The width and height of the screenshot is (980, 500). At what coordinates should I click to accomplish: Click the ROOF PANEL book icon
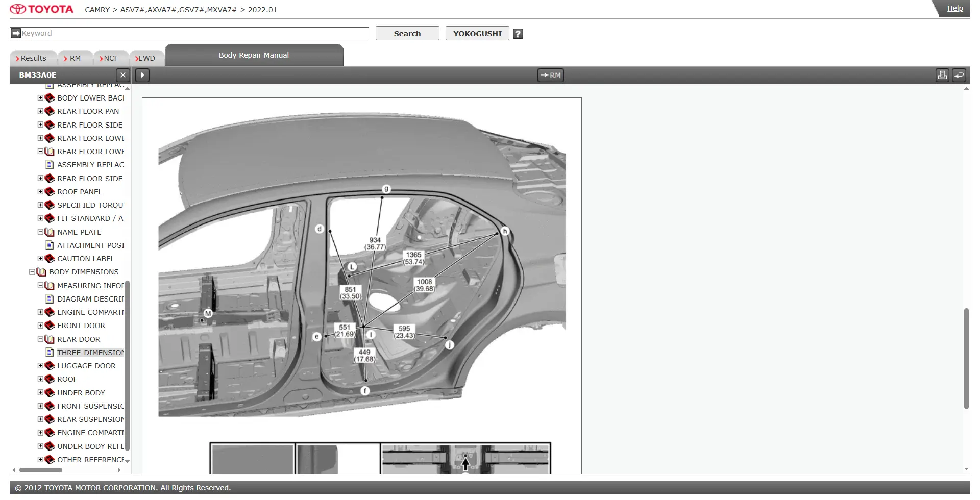click(50, 192)
